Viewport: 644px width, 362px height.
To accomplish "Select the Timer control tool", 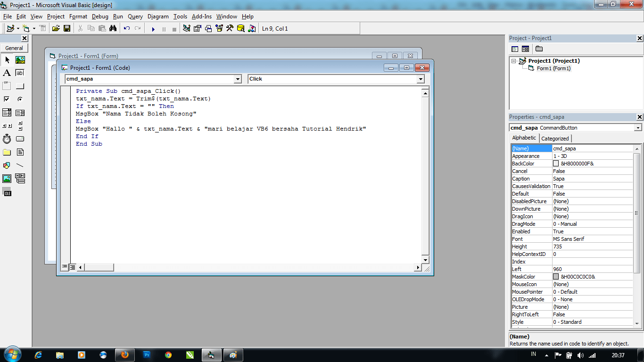I will click(x=7, y=139).
